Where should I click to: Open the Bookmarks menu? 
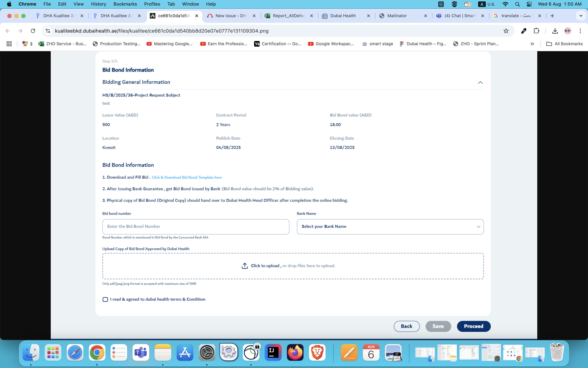pos(125,4)
